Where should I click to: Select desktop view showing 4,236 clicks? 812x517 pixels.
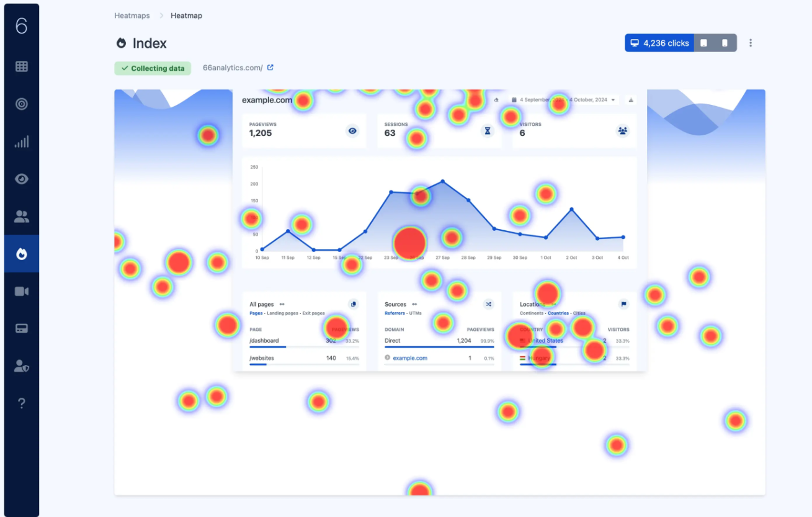point(659,43)
